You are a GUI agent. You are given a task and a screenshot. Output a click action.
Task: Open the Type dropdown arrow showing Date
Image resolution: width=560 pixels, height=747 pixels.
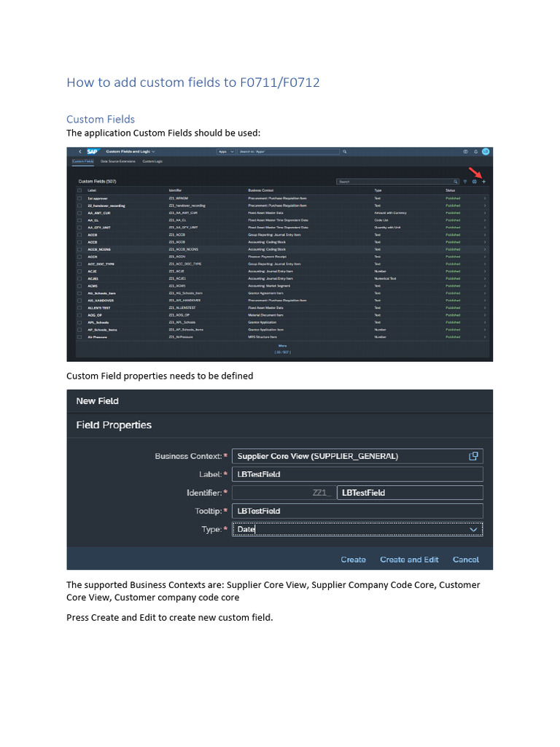coord(473,530)
